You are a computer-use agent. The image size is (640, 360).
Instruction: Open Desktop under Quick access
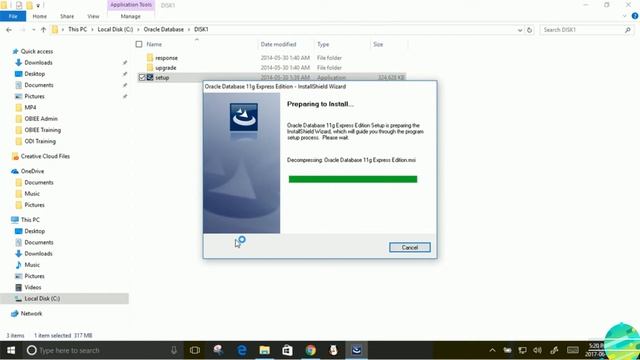(x=34, y=74)
